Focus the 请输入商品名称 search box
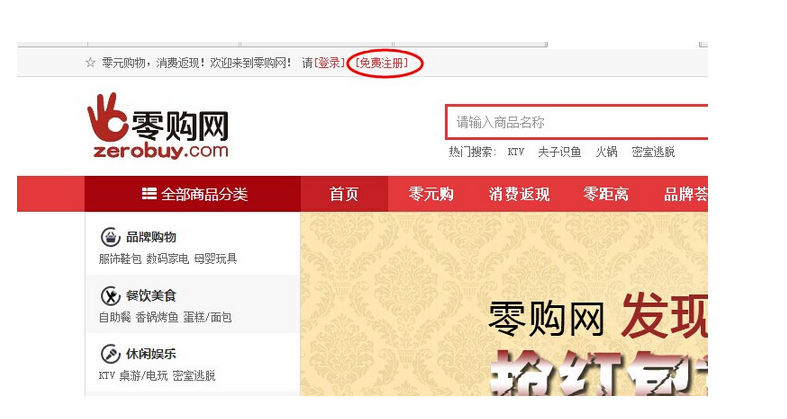The height and width of the screenshot is (419, 787). tap(577, 122)
